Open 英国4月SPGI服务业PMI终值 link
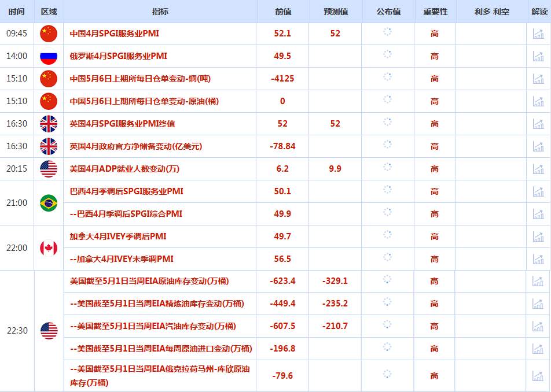Screen dimensions: 551x392 point(122,124)
